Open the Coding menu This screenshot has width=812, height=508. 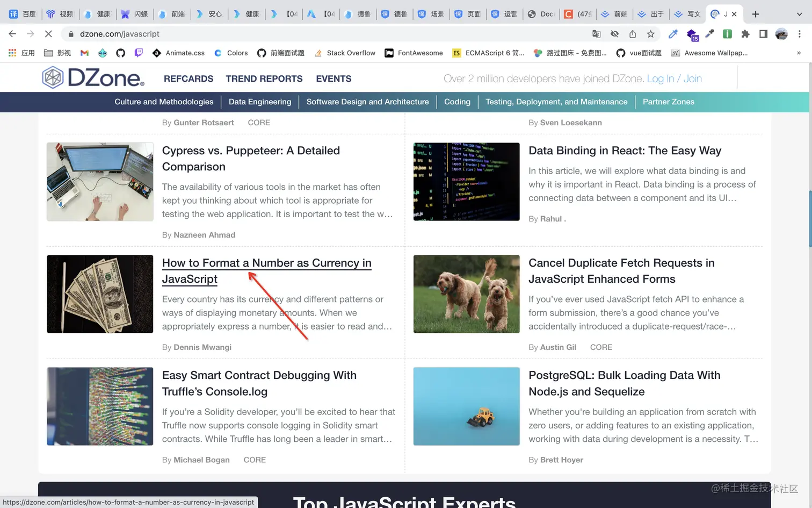(457, 102)
